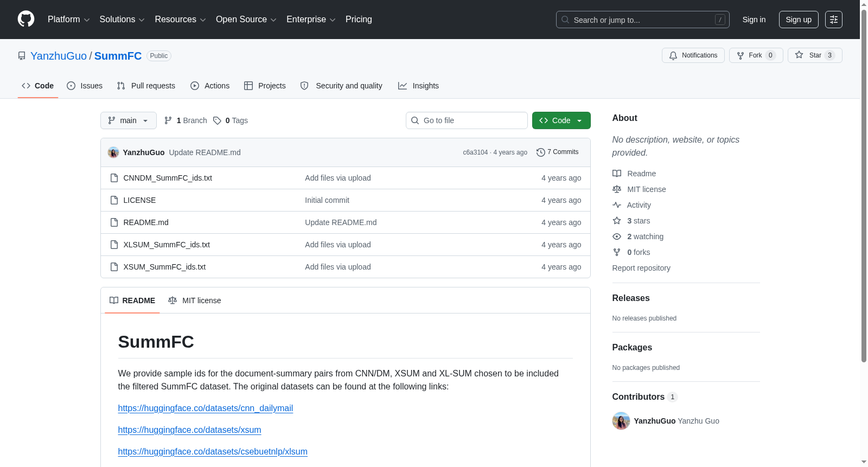Click the tag icon next to 0 Tags
This screenshot has height=467, width=868.
[217, 120]
